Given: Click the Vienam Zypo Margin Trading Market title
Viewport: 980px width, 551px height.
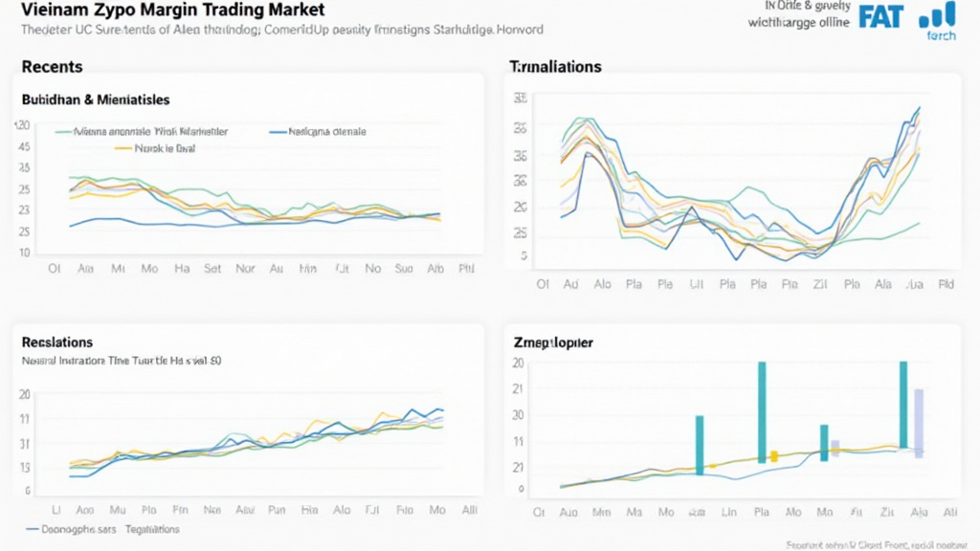Looking at the screenshot, I should [172, 11].
